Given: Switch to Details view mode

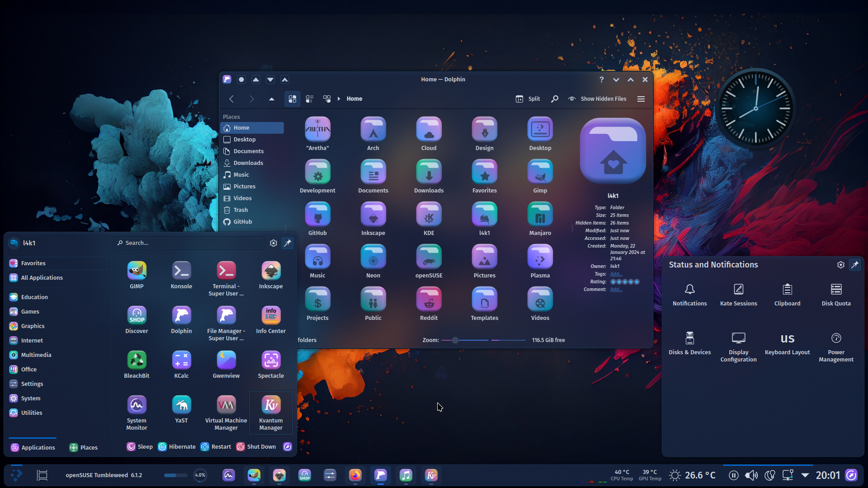Looking at the screenshot, I should click(x=327, y=99).
